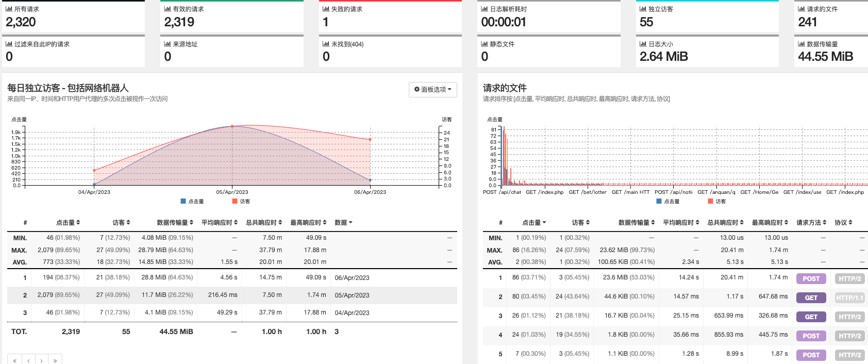Click the chart icon next to 日志解析耗时
This screenshot has height=364, width=868.
(485, 9)
